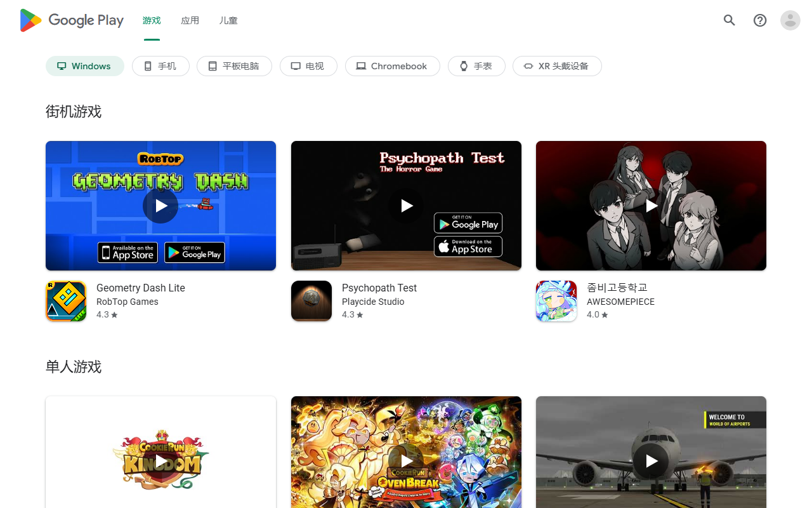The image size is (812, 508).
Task: Switch to the 应用 tab
Action: click(x=190, y=20)
